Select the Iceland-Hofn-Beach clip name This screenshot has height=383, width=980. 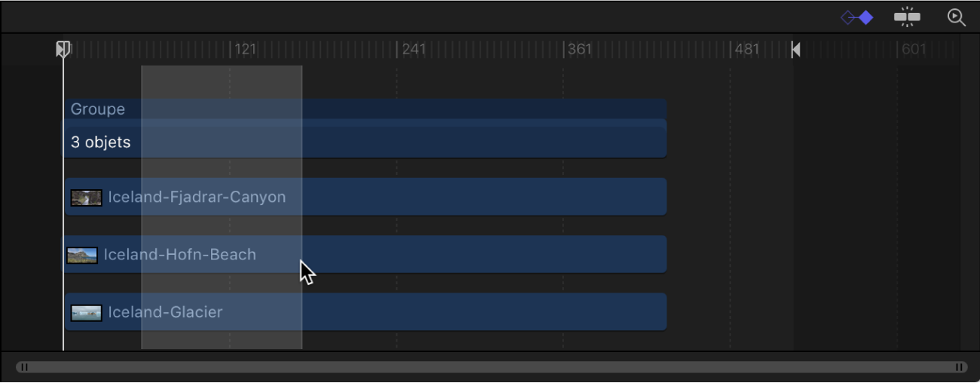(180, 255)
